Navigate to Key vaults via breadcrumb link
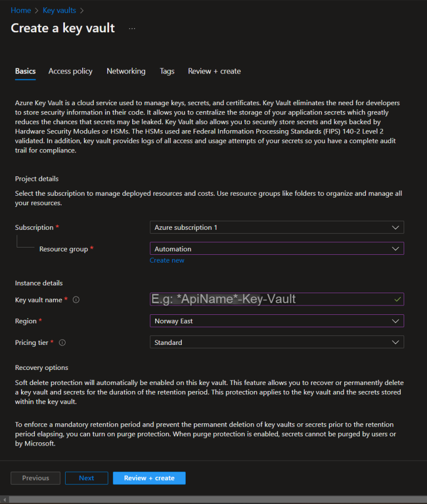This screenshot has width=427, height=504. (59, 10)
